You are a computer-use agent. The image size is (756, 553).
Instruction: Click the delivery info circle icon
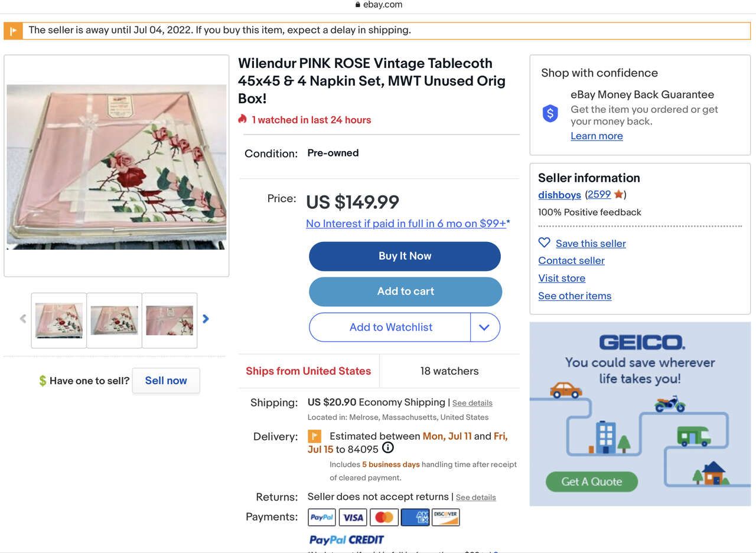tap(388, 448)
